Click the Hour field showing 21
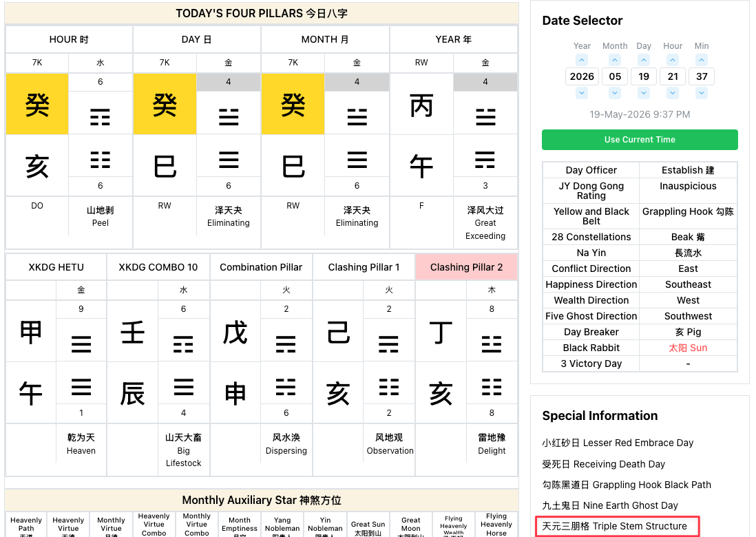This screenshot has width=756, height=537. coord(673,76)
